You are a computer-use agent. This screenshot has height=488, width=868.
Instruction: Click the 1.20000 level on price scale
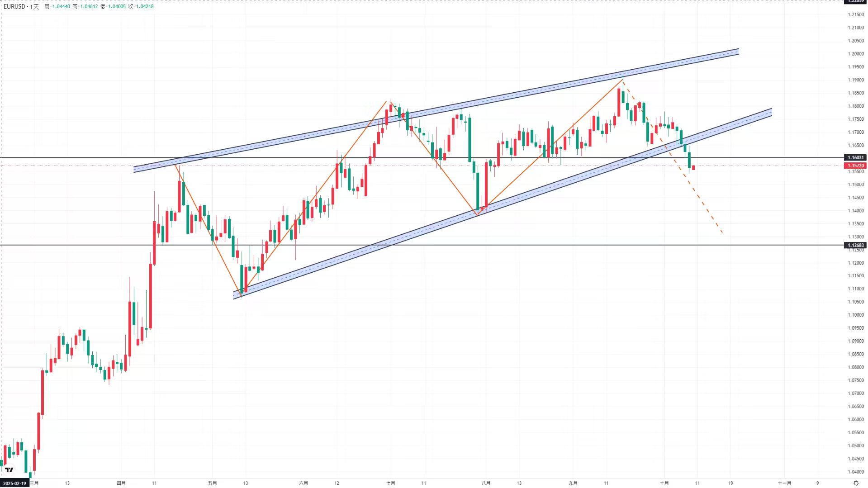click(855, 54)
